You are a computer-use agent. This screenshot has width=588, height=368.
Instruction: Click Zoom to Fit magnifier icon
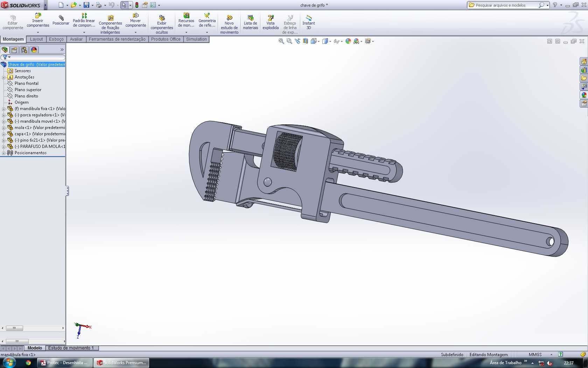pos(281,41)
